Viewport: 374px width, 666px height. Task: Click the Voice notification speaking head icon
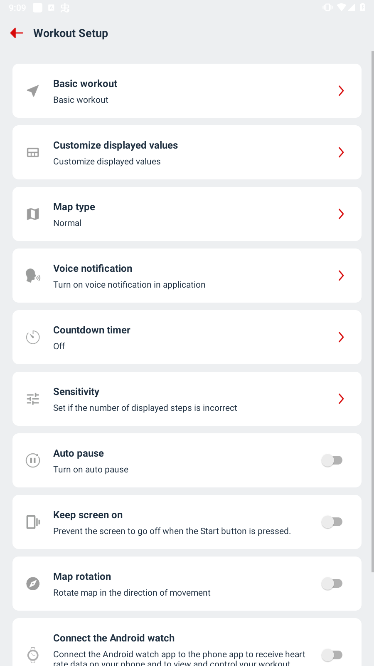[x=33, y=276]
